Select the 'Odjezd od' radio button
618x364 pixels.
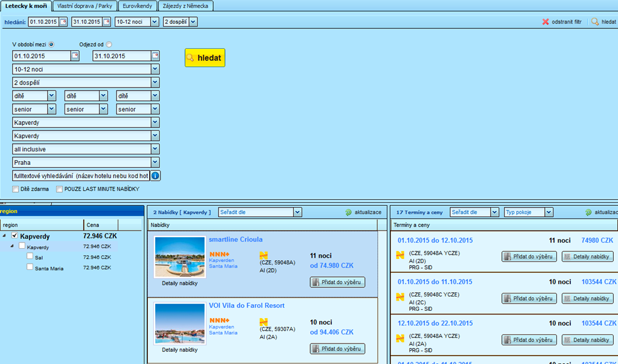tap(109, 45)
